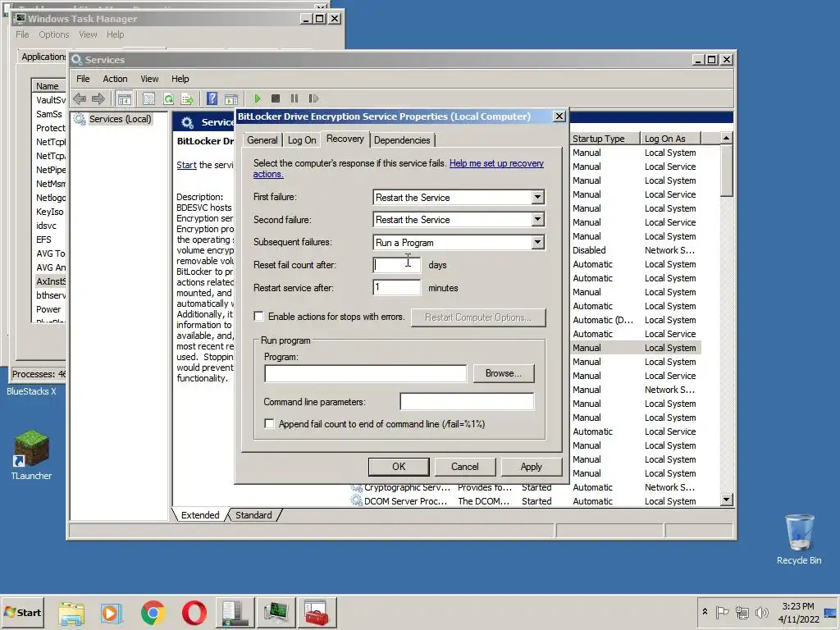Viewport: 840px width, 630px height.
Task: Switch to the General tab
Action: [262, 139]
